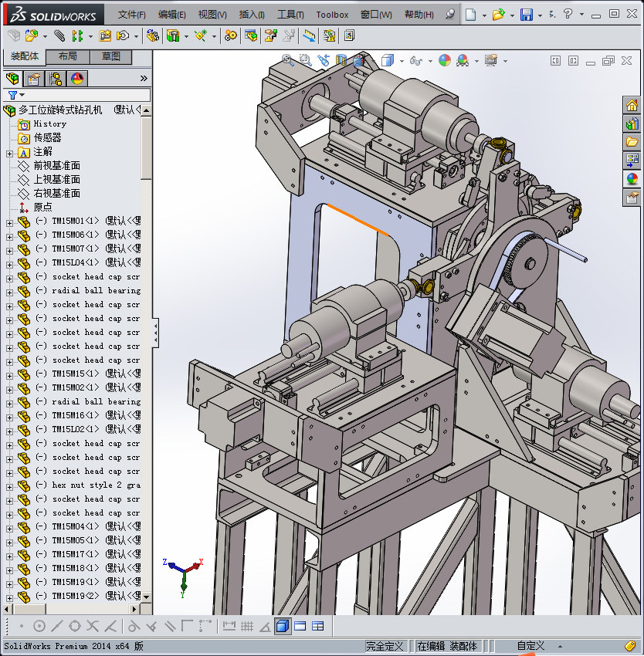Open the Design Library task pane icon
This screenshot has width=644, height=656.
tap(632, 123)
